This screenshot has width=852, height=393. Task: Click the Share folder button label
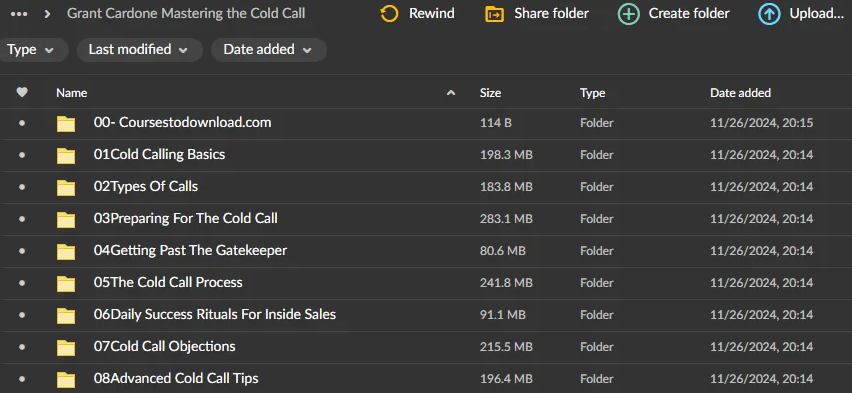[552, 14]
